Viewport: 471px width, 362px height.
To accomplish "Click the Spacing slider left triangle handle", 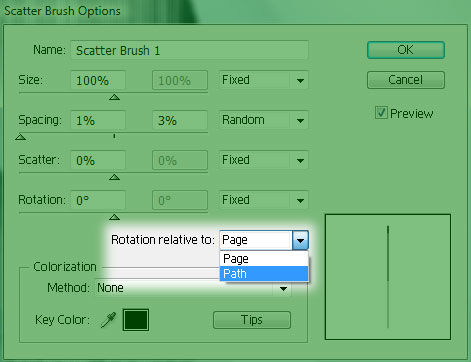I will [x=21, y=137].
